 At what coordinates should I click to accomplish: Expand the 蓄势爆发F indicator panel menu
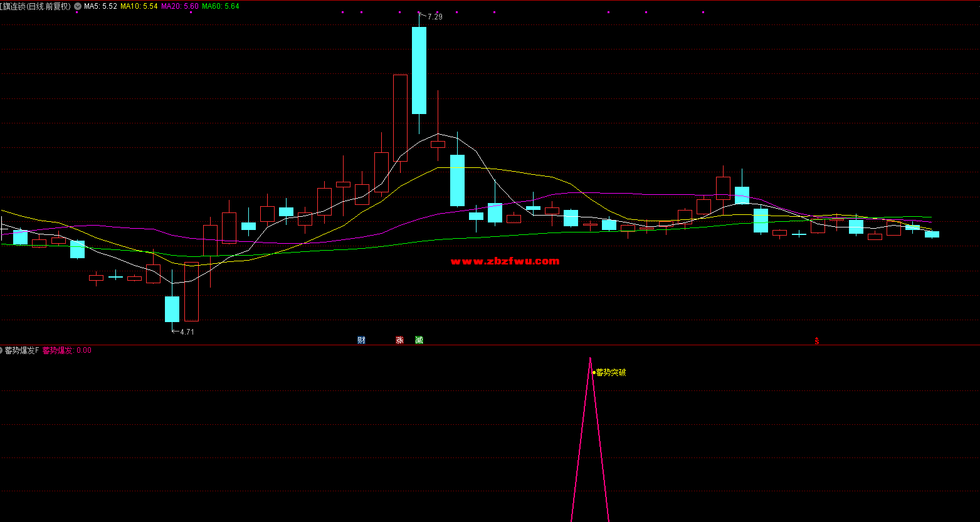coord(1,351)
